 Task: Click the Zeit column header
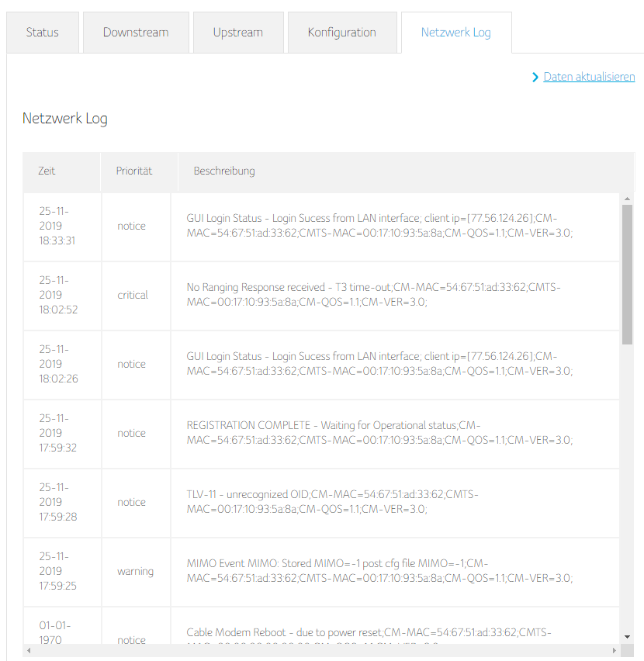click(x=47, y=171)
